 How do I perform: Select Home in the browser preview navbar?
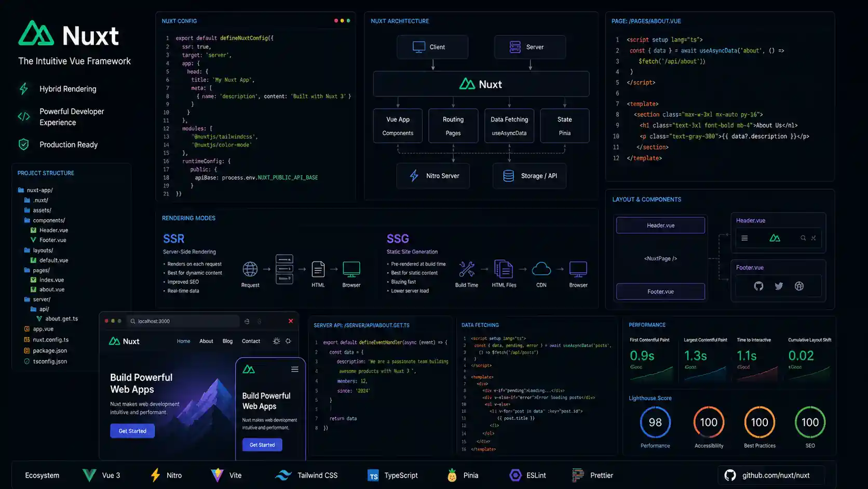(183, 341)
